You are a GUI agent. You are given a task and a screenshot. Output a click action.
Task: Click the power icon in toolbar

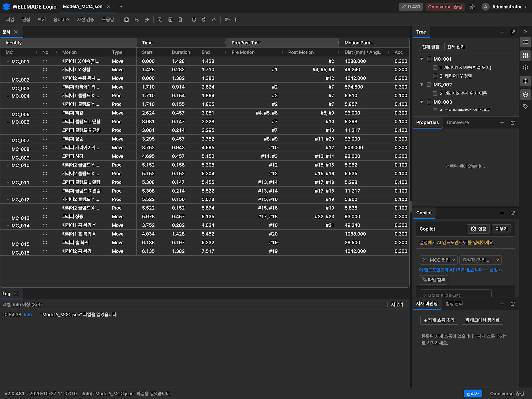(194, 20)
